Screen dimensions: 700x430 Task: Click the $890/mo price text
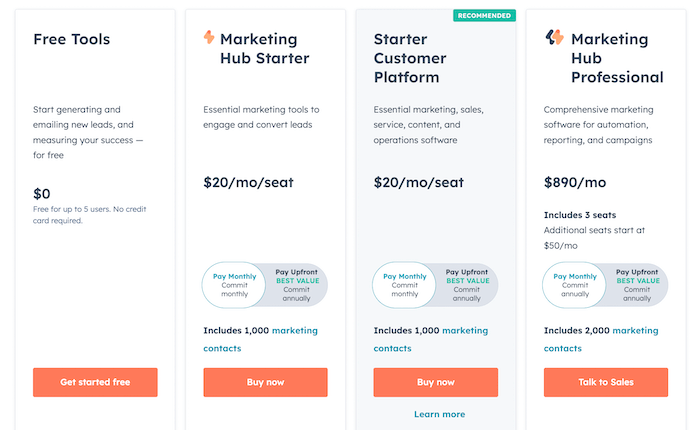[575, 182]
